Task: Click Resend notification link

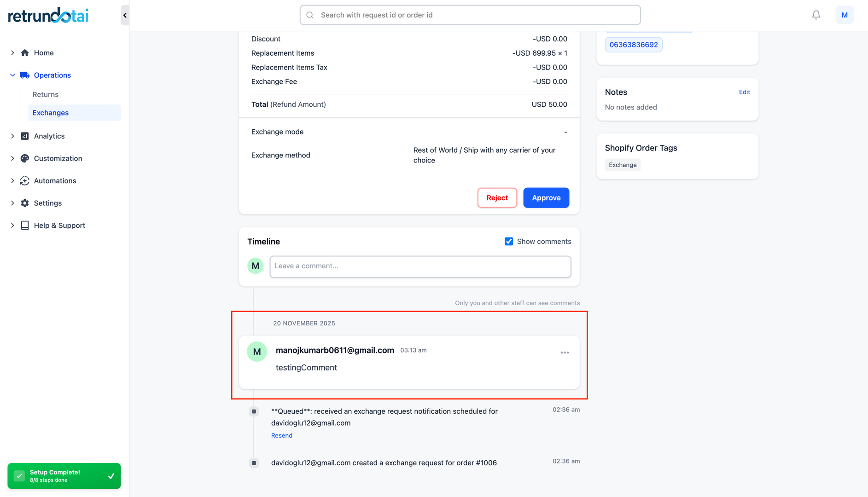Action: click(282, 435)
